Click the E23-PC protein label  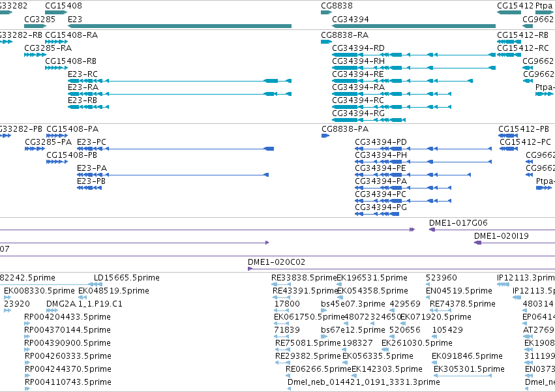tap(91, 142)
